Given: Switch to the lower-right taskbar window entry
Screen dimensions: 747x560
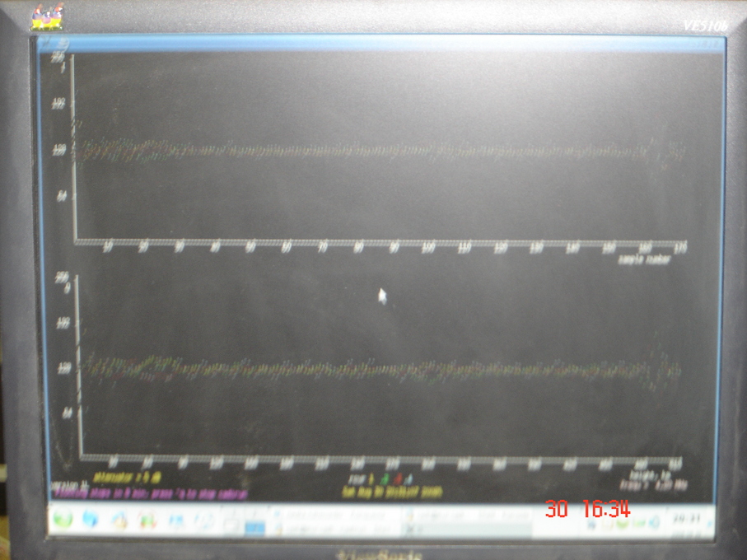Looking at the screenshot, I should click(x=467, y=529).
